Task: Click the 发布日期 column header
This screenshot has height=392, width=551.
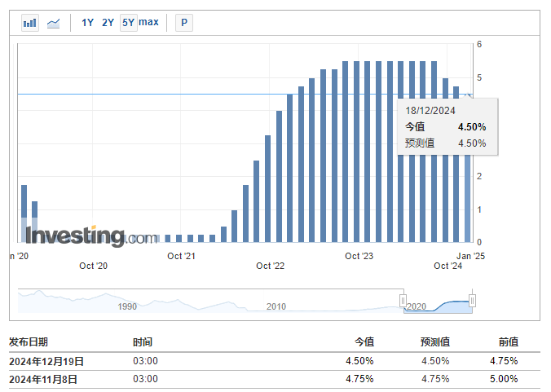Action: [29, 342]
